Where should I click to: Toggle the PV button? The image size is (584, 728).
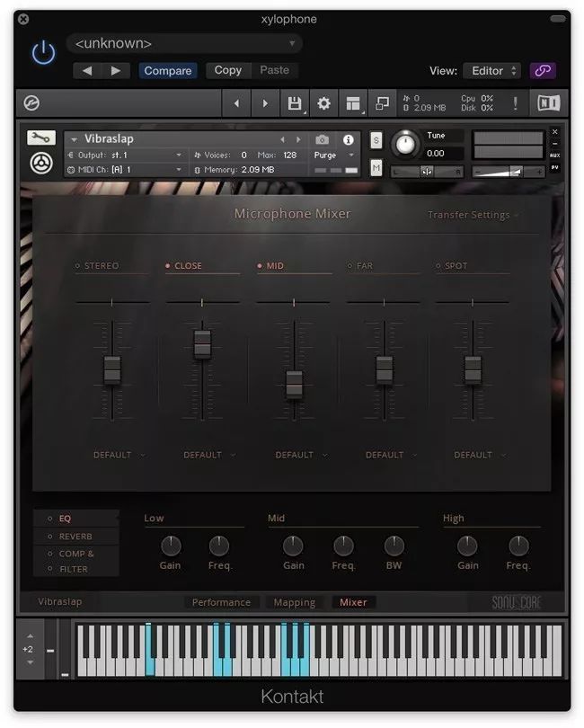(x=554, y=167)
